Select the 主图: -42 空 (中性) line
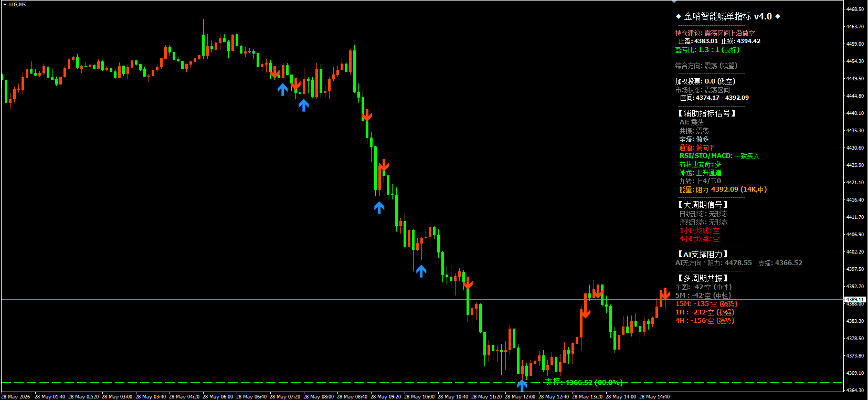This screenshot has height=400, width=868. pos(703,287)
